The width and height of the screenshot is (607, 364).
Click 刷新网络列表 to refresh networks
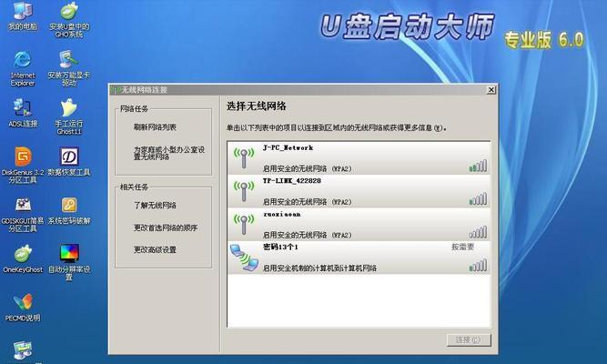click(x=155, y=127)
